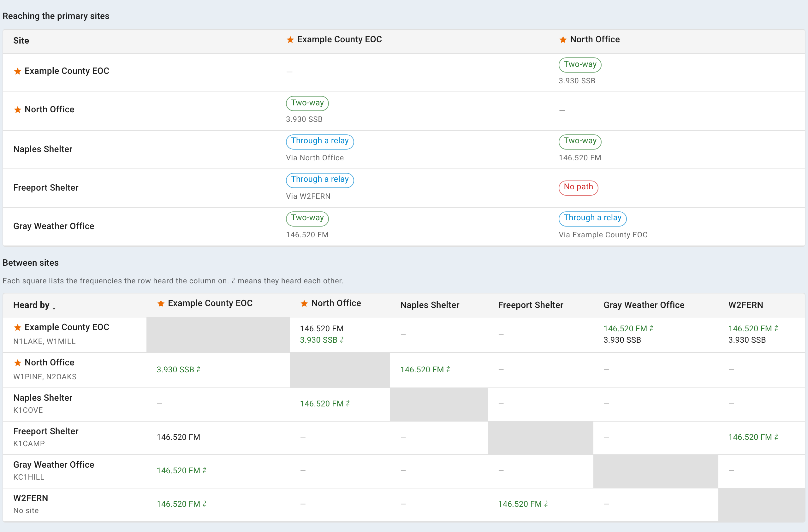Click the Gray Weather Office column header in Between sites
This screenshot has height=532, width=808.
(644, 305)
